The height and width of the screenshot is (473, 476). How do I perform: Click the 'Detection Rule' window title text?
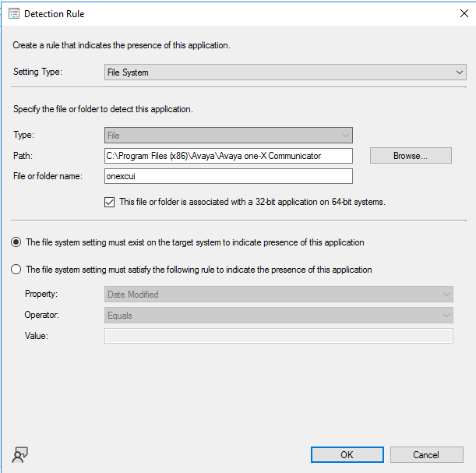click(54, 14)
